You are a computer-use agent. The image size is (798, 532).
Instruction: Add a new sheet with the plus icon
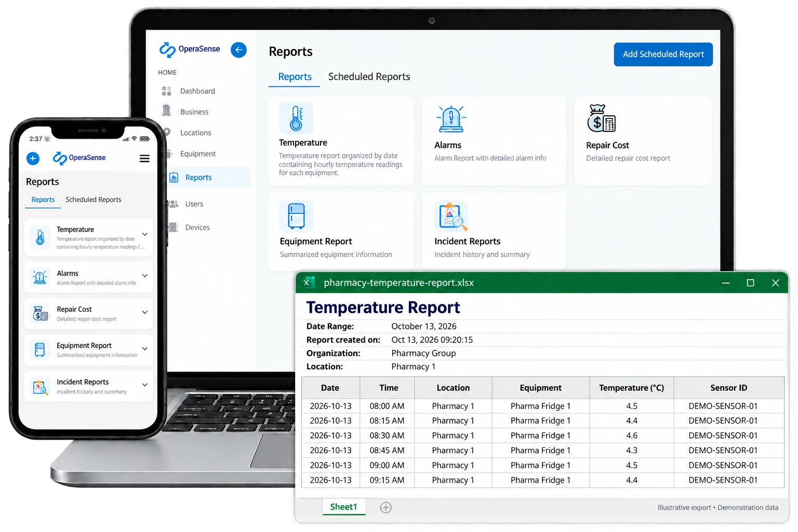[x=385, y=508]
